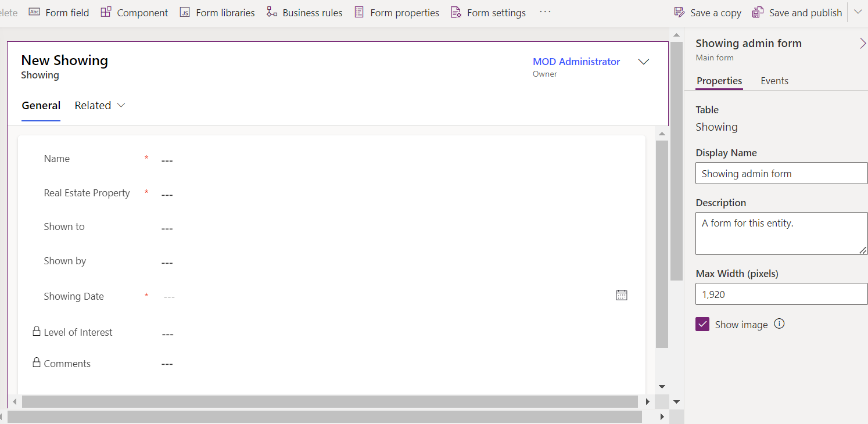The image size is (868, 424).
Task: Open the toolbar overflow ellipsis menu
Action: click(545, 12)
